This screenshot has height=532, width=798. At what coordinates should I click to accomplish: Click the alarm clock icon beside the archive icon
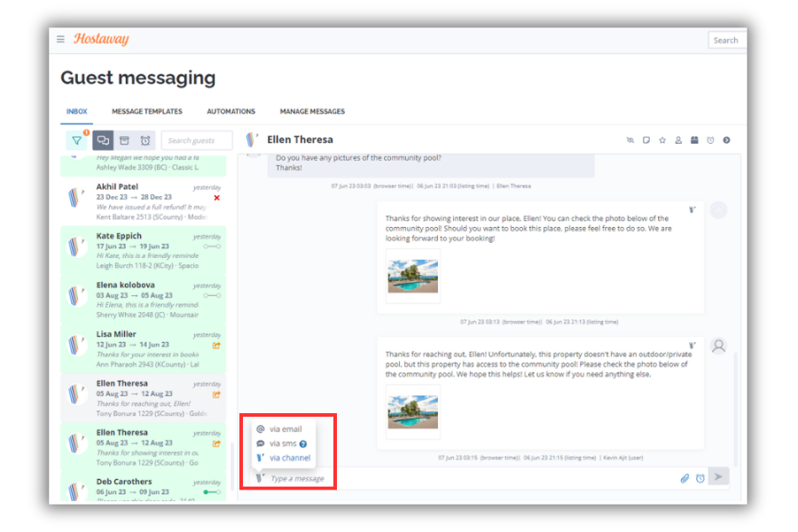(145, 140)
